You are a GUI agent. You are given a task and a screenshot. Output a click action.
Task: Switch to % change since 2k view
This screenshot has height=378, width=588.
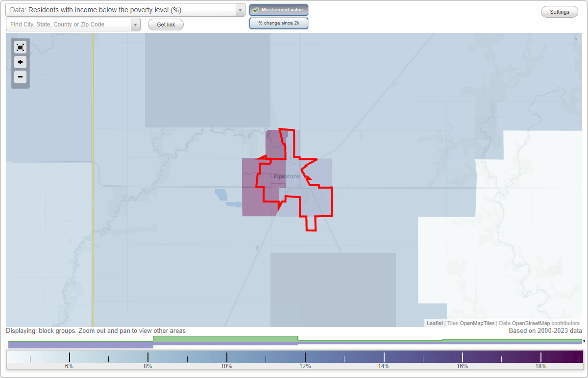(279, 23)
